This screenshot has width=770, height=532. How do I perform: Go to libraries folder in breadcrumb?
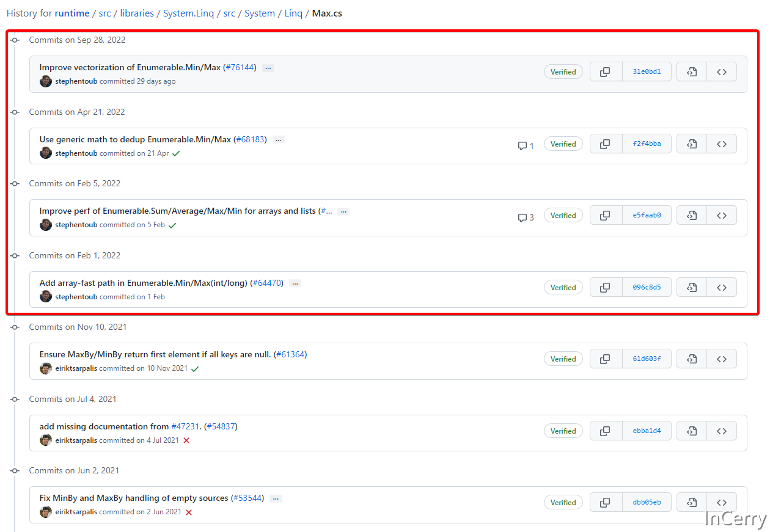pyautogui.click(x=137, y=13)
